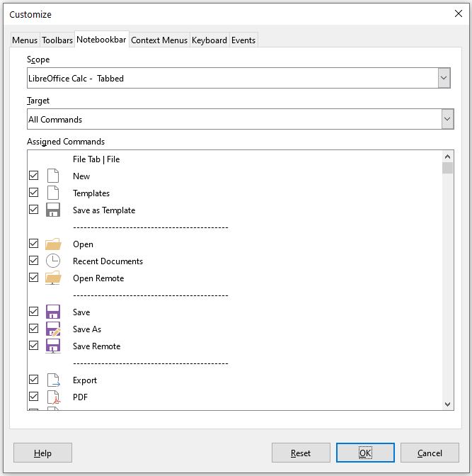This screenshot has height=476, width=472.
Task: Click the Help button
Action: [x=42, y=453]
